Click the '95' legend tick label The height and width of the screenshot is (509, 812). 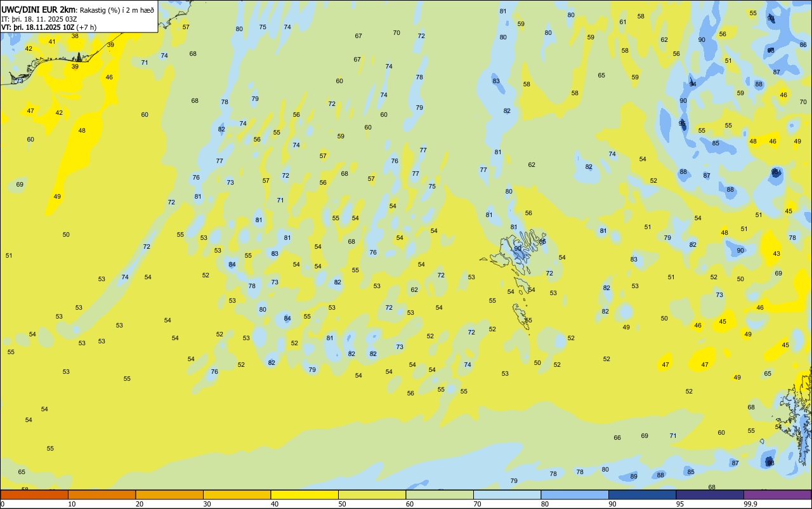tap(680, 504)
